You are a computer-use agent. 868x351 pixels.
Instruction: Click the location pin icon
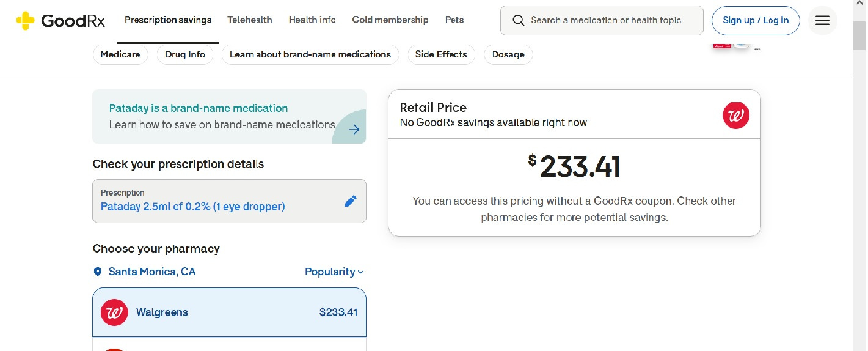click(x=98, y=272)
